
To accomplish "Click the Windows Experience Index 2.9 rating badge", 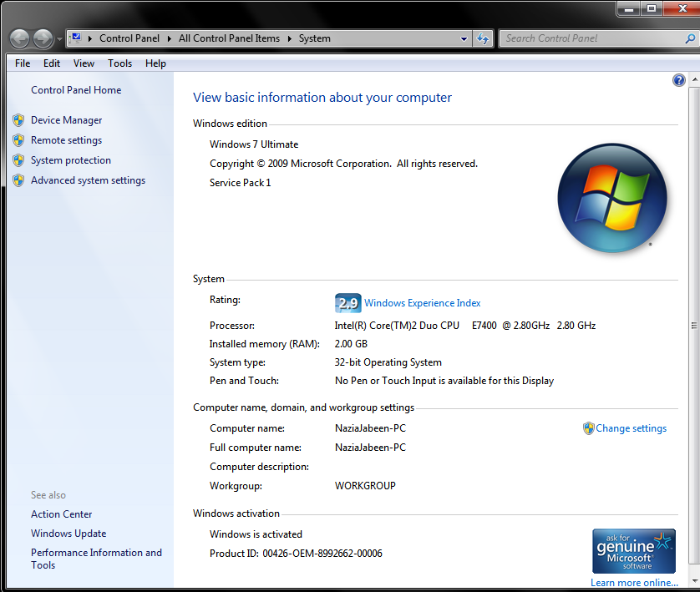I will pos(347,303).
